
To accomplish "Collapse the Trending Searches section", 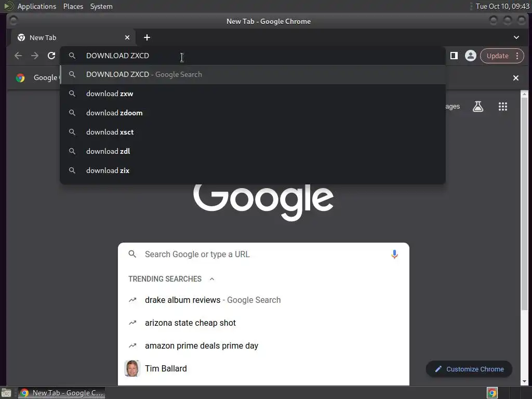I will click(212, 279).
